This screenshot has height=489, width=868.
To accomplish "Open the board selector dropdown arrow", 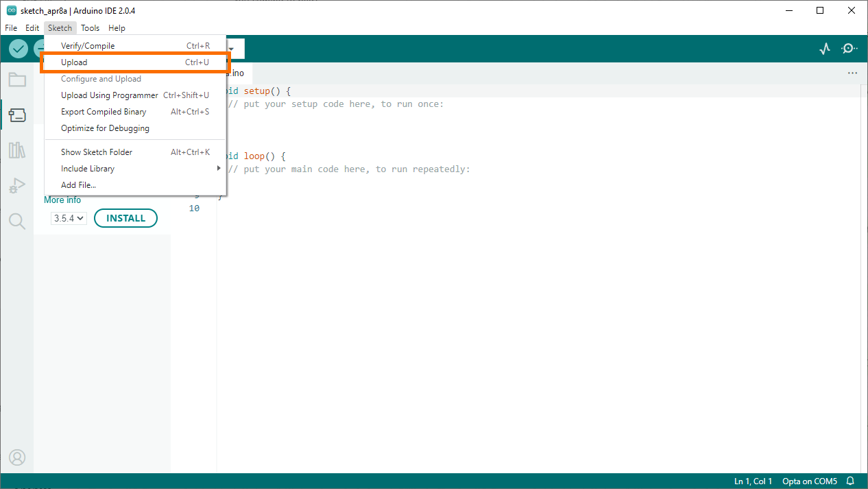I will pyautogui.click(x=232, y=49).
